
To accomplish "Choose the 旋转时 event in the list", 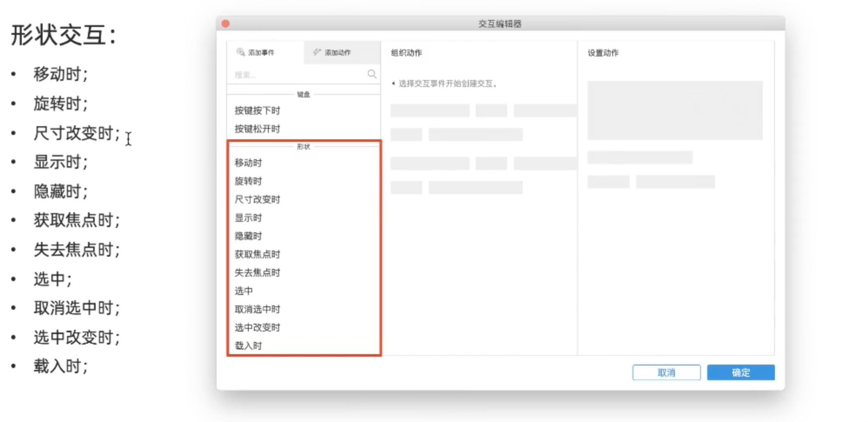I will click(248, 181).
